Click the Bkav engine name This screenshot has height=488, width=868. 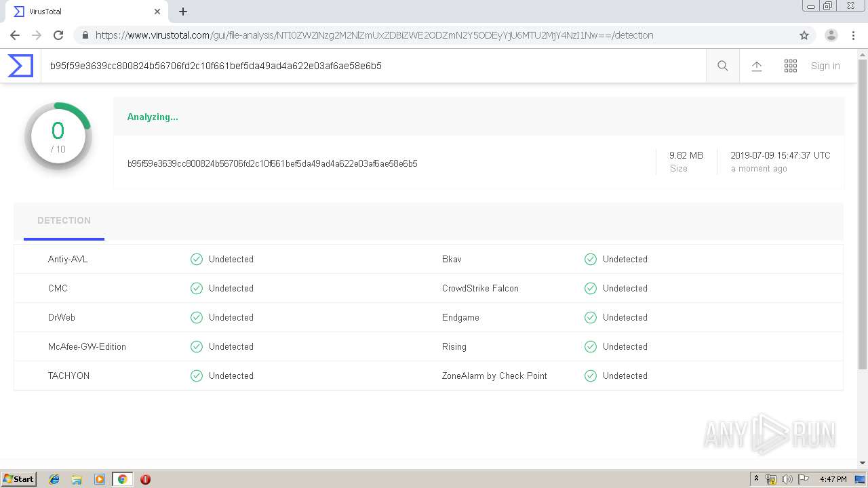[x=452, y=259]
